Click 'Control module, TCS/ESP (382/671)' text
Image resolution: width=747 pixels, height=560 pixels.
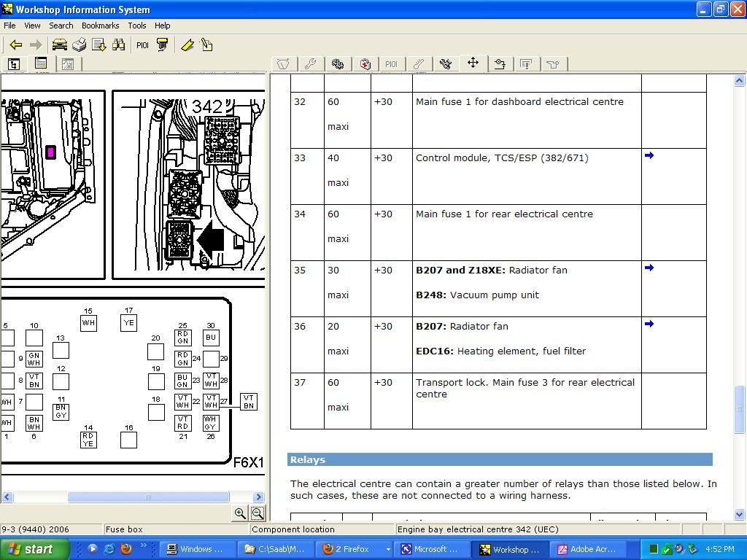coord(502,157)
